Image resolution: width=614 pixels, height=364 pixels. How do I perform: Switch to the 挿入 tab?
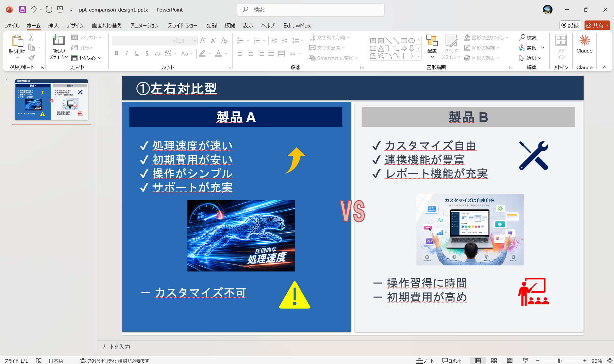tap(53, 25)
